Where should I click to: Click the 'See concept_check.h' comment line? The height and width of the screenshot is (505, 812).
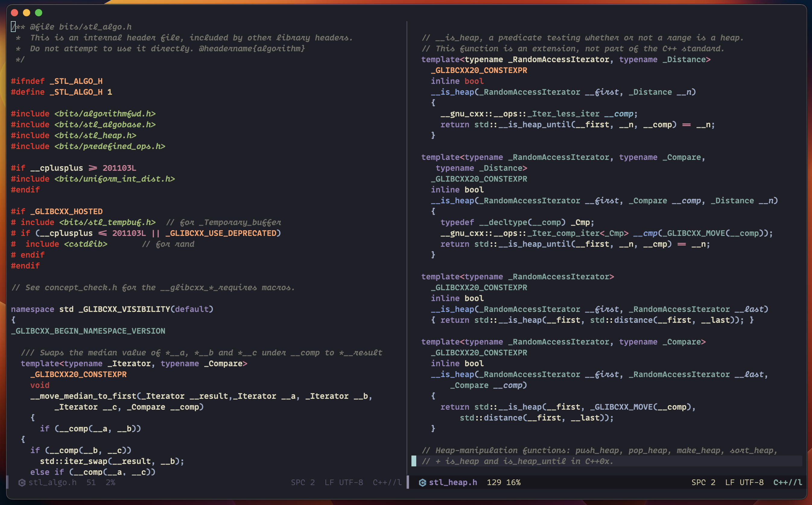[x=153, y=287]
